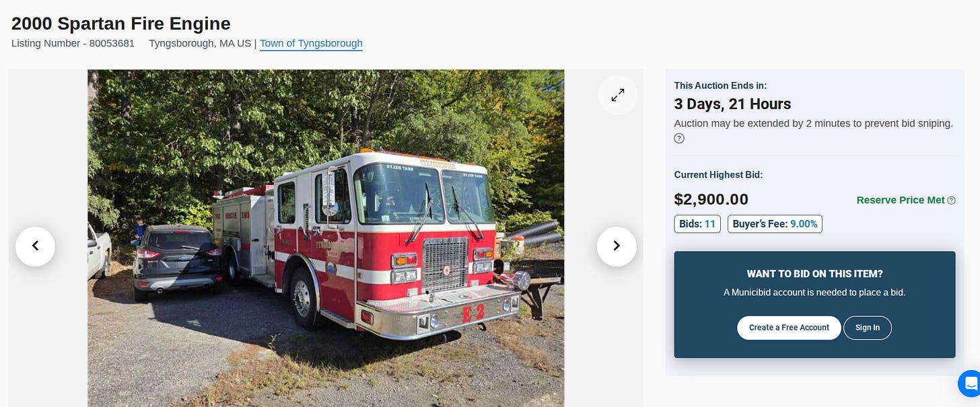Click the Reserve Price Met label
Screen dimensions: 980x407
point(901,200)
